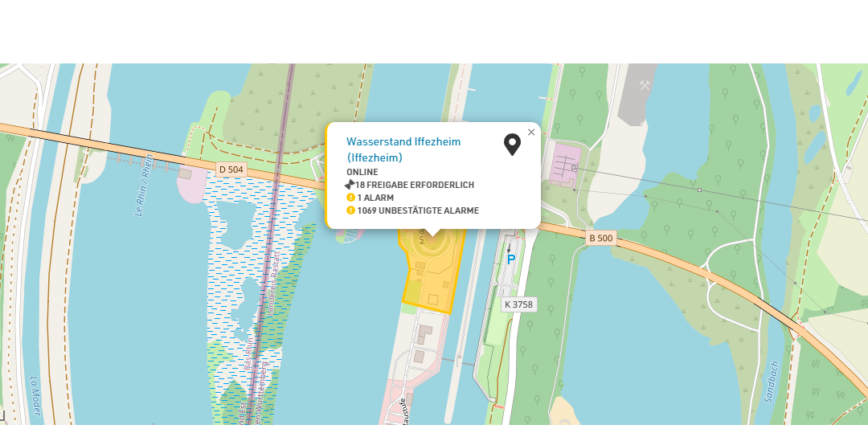Select the 1 Alarm status line
Image resolution: width=868 pixels, height=433 pixels.
[375, 198]
